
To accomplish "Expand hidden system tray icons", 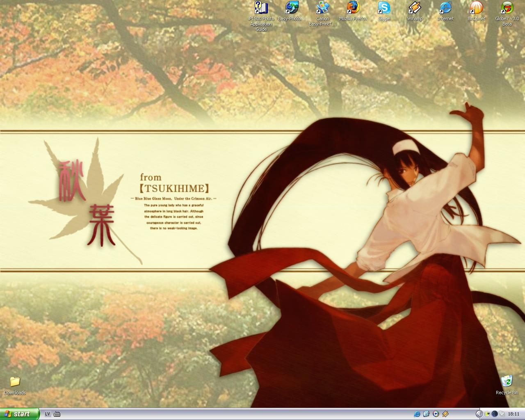I will (479, 414).
